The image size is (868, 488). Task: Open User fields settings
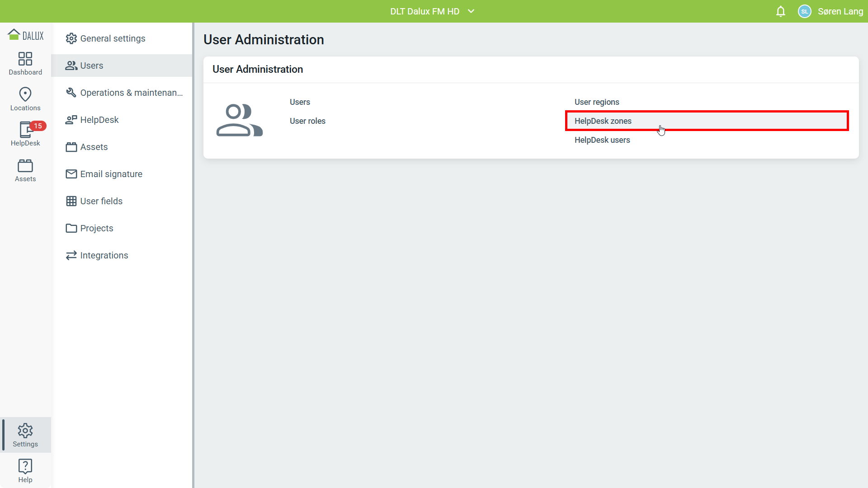click(x=122, y=201)
